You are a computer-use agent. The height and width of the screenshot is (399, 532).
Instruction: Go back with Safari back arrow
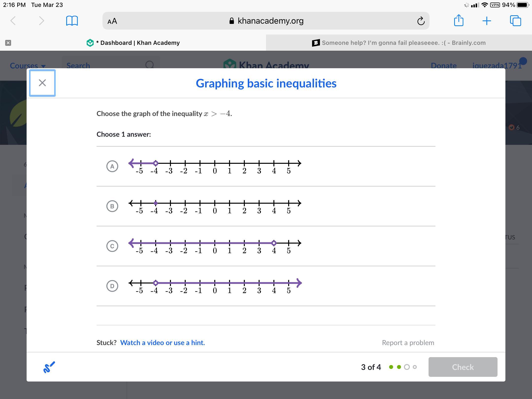(13, 21)
